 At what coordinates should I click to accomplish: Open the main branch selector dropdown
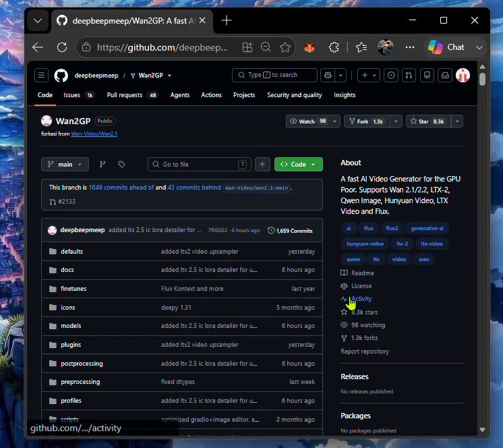[65, 165]
